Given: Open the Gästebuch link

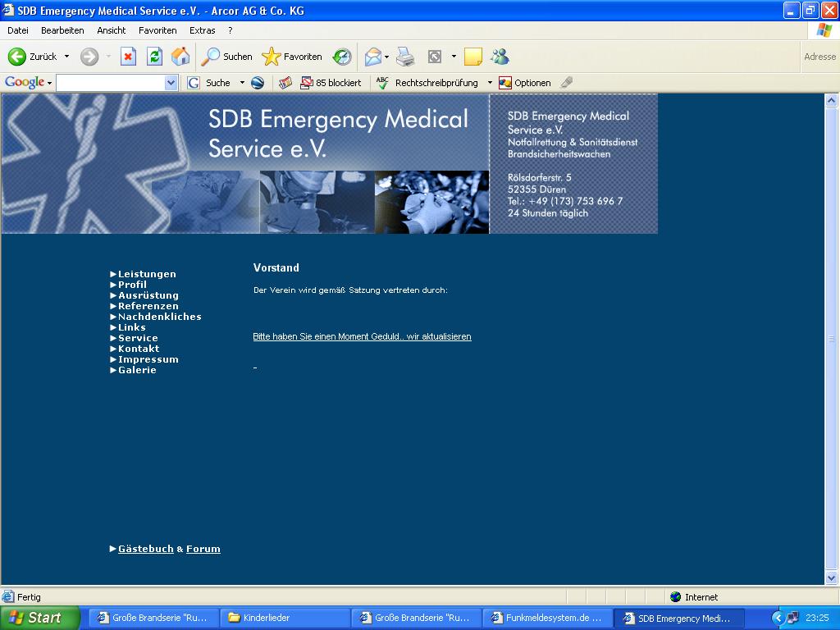Looking at the screenshot, I should (145, 549).
